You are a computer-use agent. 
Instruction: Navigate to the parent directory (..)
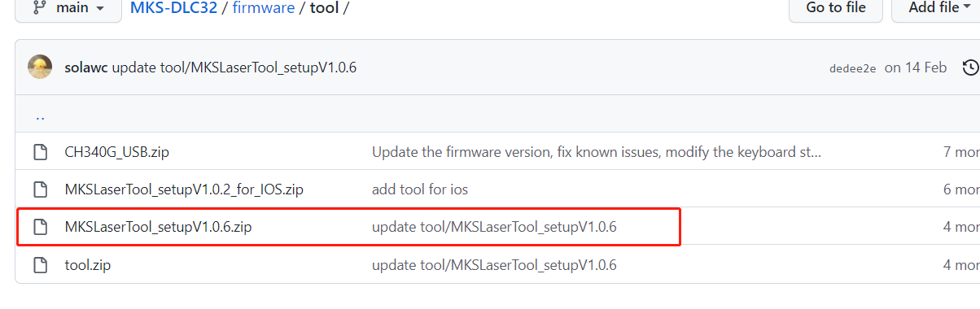[x=40, y=116]
